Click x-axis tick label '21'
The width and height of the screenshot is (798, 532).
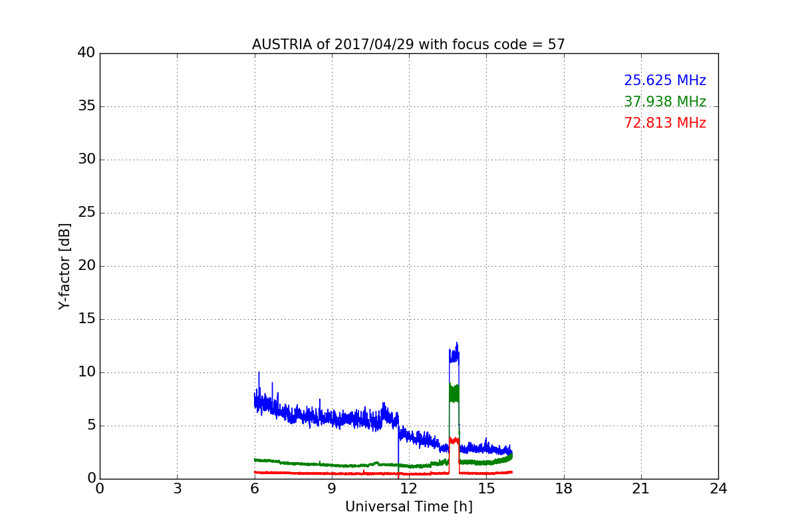[641, 489]
